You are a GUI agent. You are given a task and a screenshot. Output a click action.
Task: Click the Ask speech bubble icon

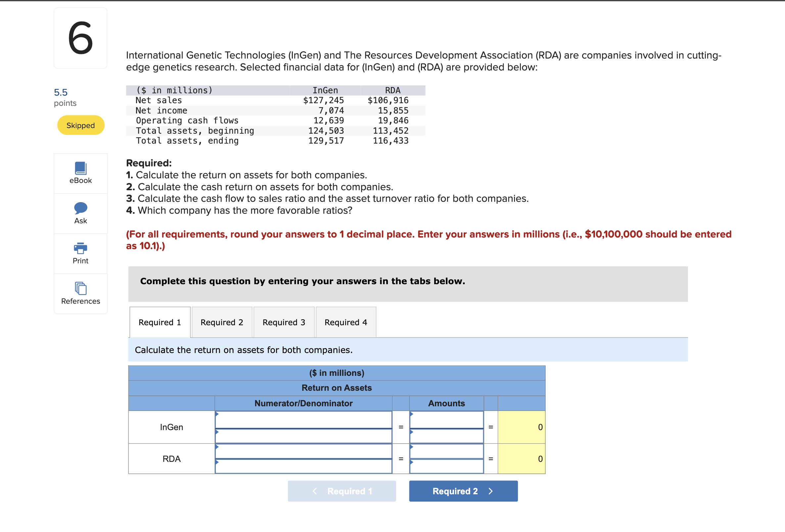(x=80, y=208)
